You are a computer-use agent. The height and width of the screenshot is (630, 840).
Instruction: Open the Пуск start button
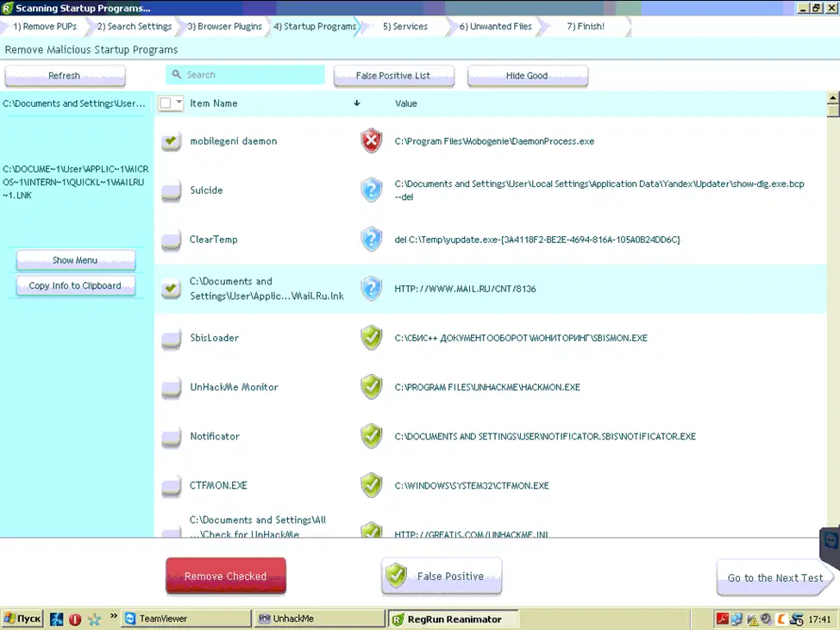click(x=22, y=619)
